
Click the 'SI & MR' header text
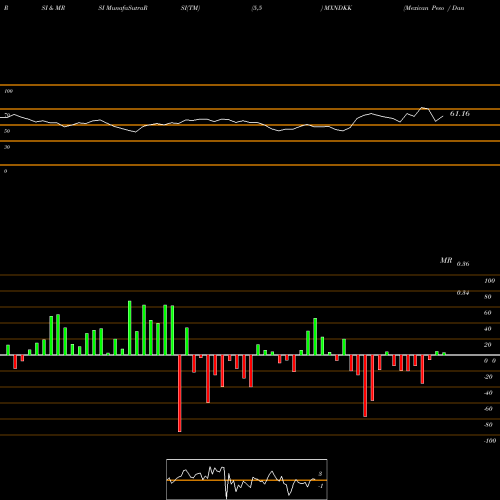coord(53,8)
